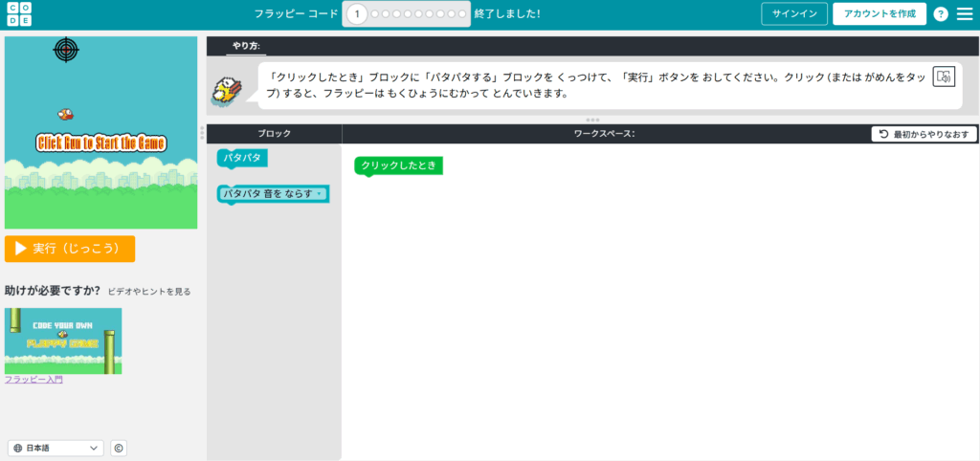980x461 pixels.
Task: Click the フラッピー コード title text
Action: (297, 13)
